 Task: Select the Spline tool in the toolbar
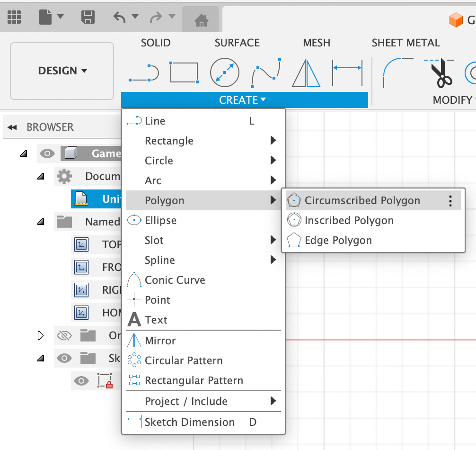(266, 73)
